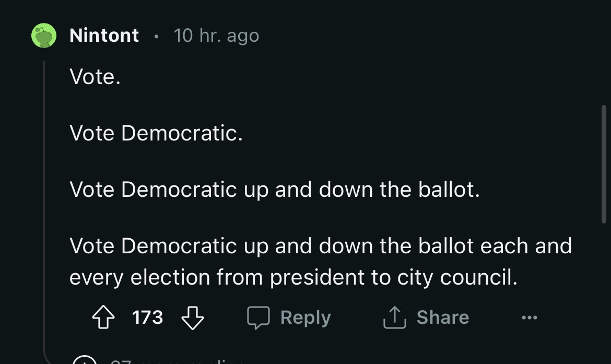Screen dimensions: 611x364
Task: Click the Reply button label
Action: pos(305,318)
